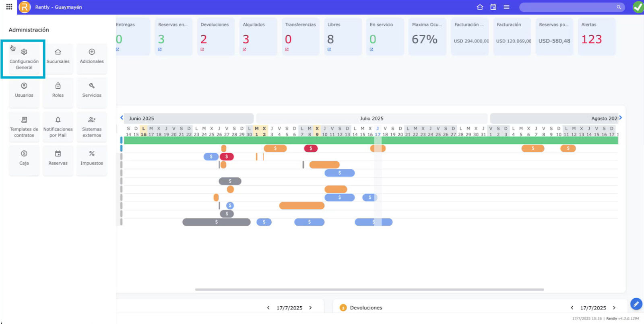
Task: Open the Roles lock icon
Action: pyautogui.click(x=58, y=86)
